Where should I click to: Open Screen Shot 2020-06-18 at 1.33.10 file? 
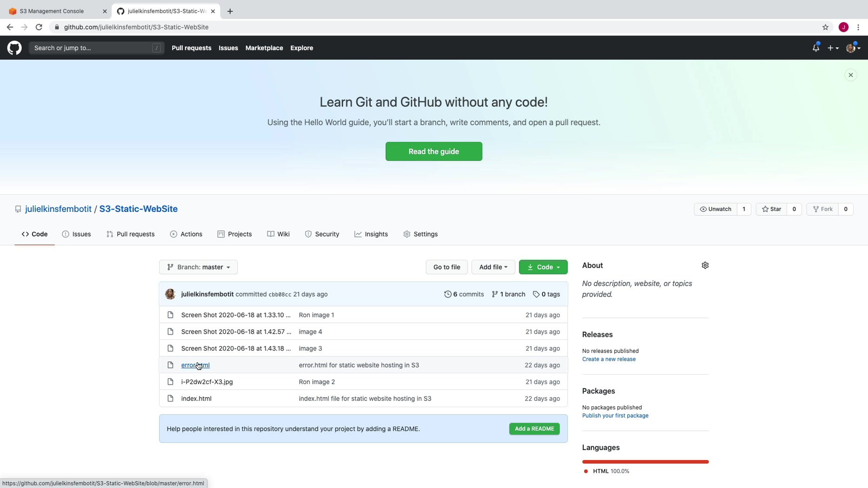[236, 315]
